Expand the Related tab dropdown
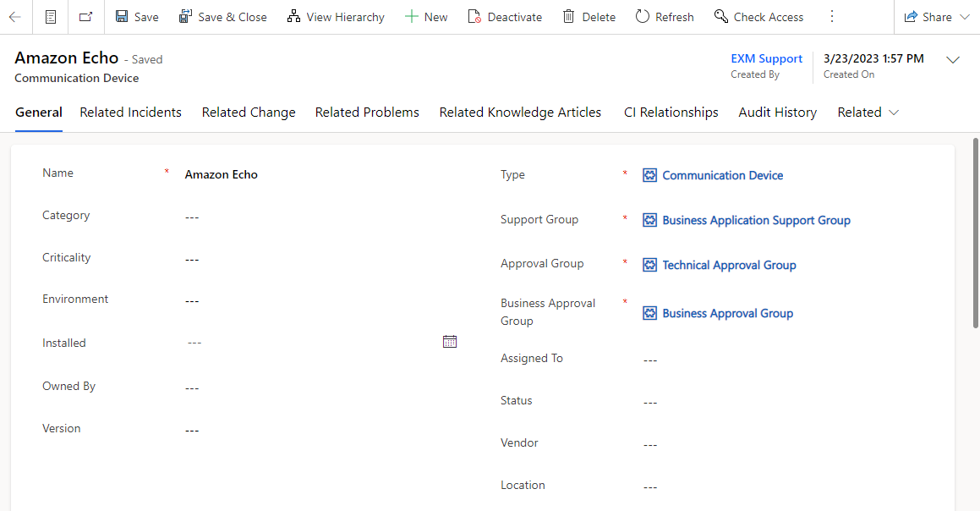Viewport: 980px width, 511px height. coord(868,113)
